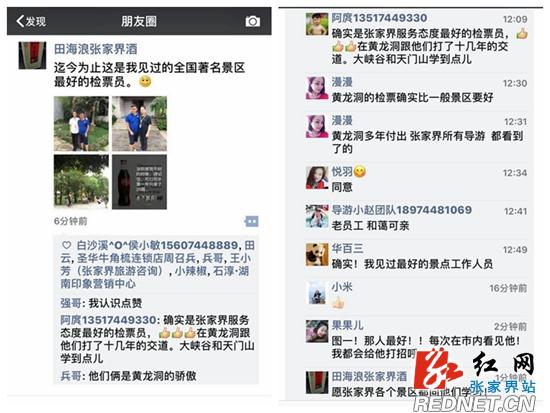The image size is (550, 413).
Task: Open 导游小赵团队18974481069 name link
Action: [x=402, y=210]
